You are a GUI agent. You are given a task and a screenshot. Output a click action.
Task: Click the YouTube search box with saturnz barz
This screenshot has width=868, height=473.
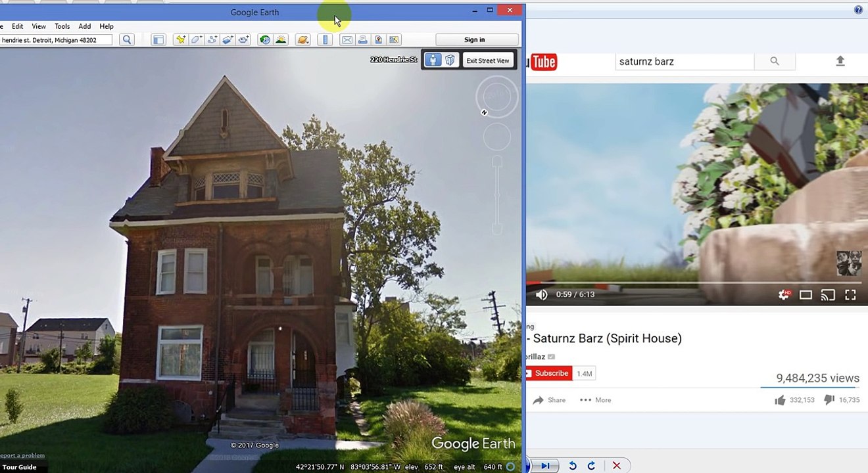coord(684,61)
